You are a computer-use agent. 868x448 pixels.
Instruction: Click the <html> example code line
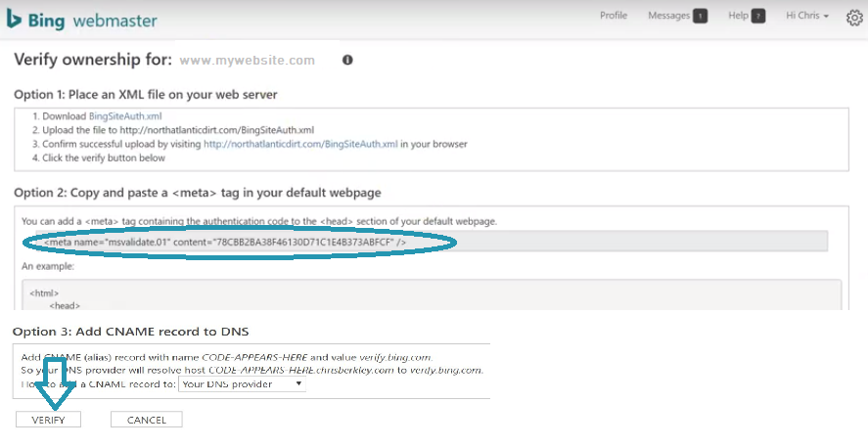[x=44, y=293]
